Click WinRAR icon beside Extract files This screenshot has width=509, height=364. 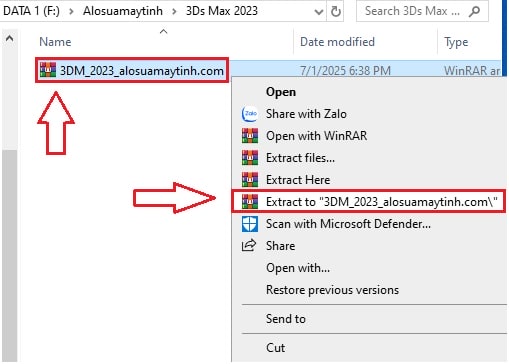[x=250, y=158]
